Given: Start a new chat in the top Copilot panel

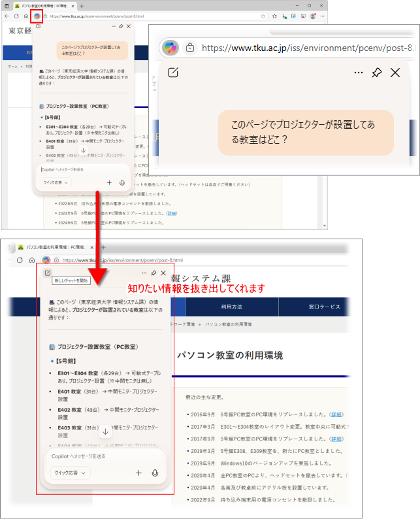Looking at the screenshot, I should click(39, 26).
